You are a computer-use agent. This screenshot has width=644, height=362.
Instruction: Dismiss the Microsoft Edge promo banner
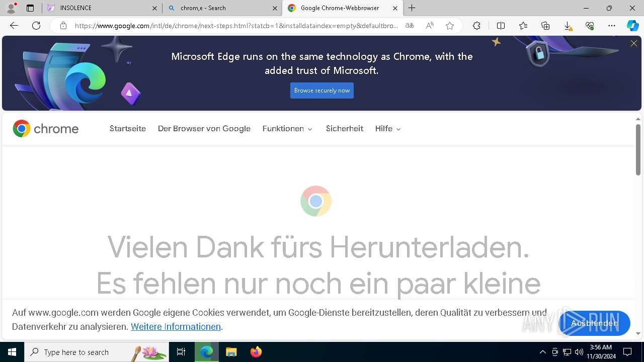[634, 44]
